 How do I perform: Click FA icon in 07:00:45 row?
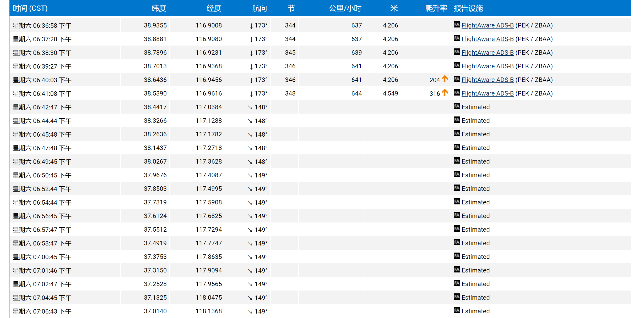coord(457,256)
